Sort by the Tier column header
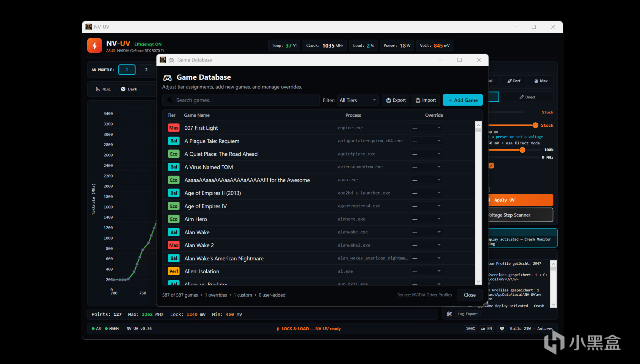The height and width of the screenshot is (364, 640). pos(172,115)
